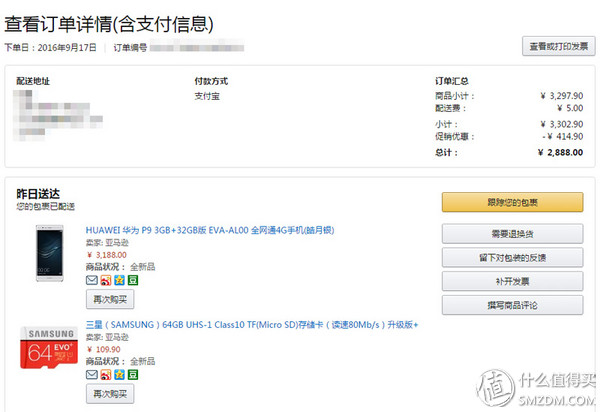Click the payment method 支付宝
Image resolution: width=600 pixels, height=412 pixels.
207,96
